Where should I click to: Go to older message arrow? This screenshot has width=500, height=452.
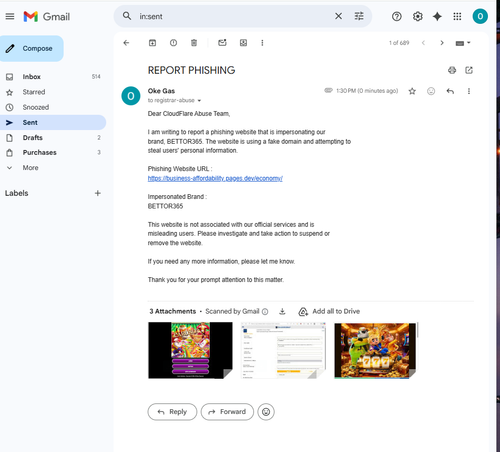(x=442, y=43)
